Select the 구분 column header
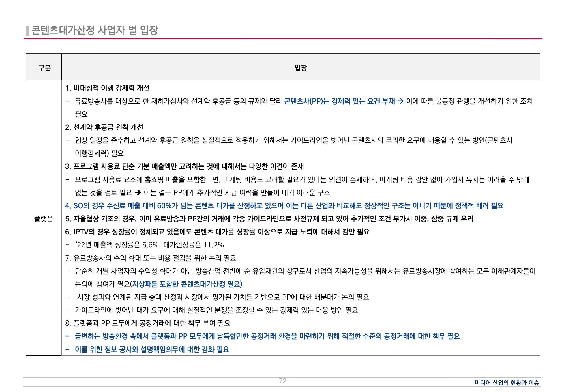 coord(44,68)
